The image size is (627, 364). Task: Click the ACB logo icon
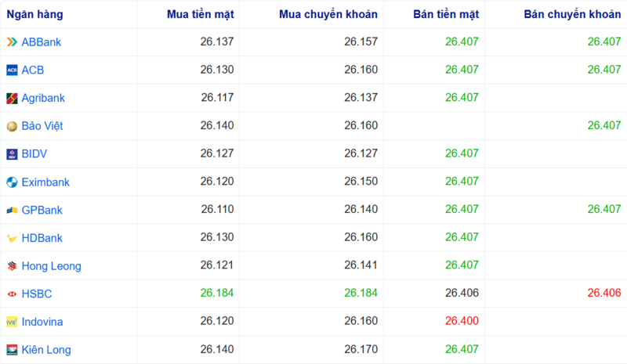click(x=12, y=70)
